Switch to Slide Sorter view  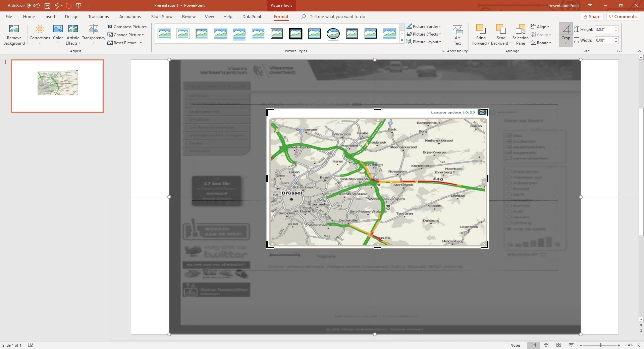point(546,345)
